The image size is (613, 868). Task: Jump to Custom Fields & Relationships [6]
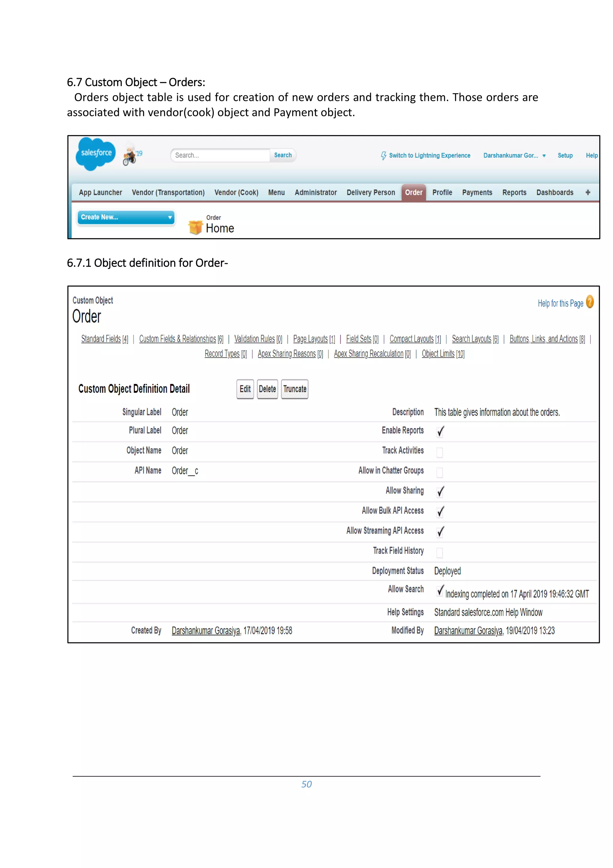click(181, 339)
